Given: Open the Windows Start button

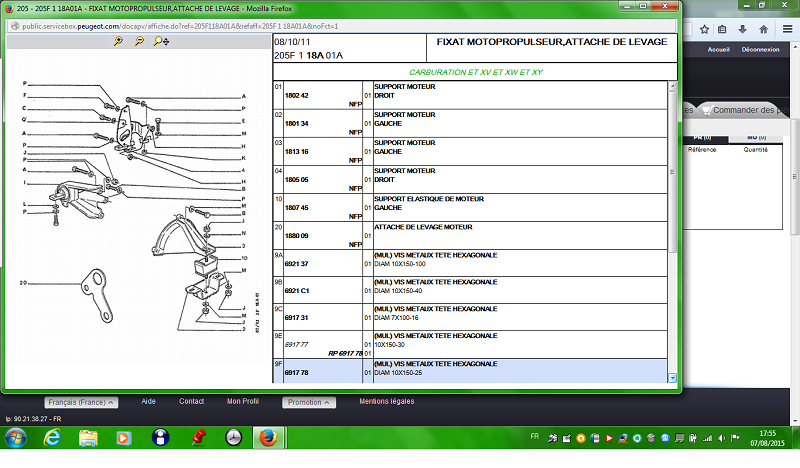Looking at the screenshot, I should pos(15,438).
